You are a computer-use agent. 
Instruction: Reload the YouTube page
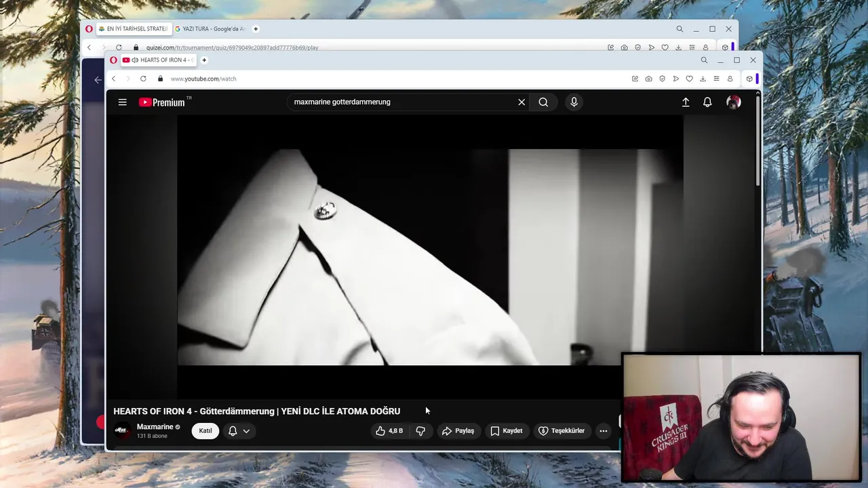tap(143, 79)
